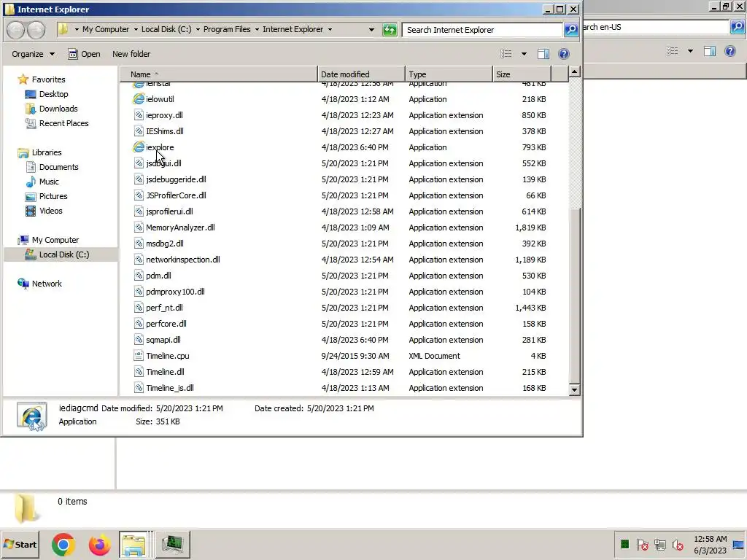Viewport: 747px width, 560px height.
Task: Click the search magnifier in the background window
Action: (737, 27)
